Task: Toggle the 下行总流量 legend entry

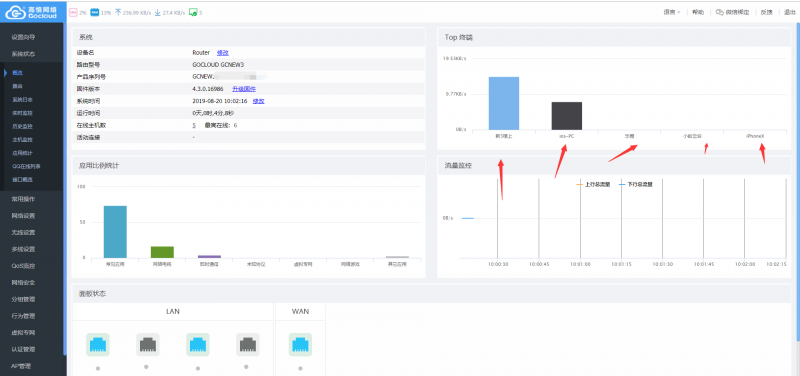Action: [x=636, y=184]
